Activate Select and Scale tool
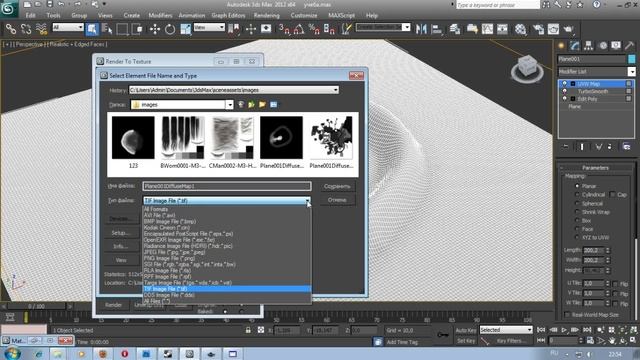The width and height of the screenshot is (640, 360). click(186, 29)
